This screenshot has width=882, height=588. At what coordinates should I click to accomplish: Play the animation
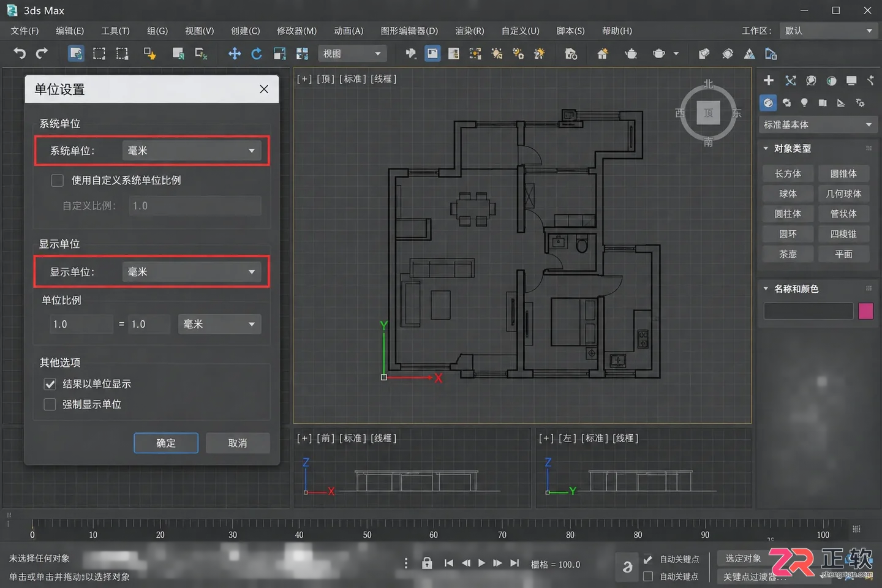(x=481, y=563)
